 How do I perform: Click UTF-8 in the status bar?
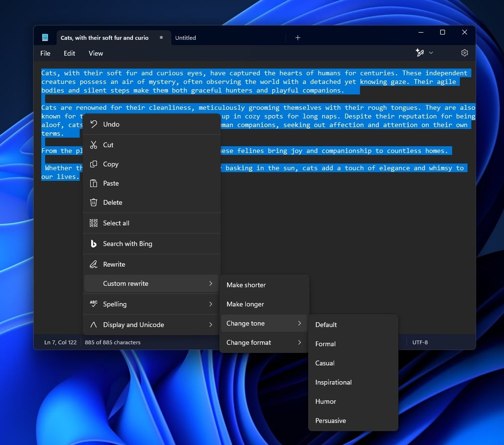(x=420, y=342)
